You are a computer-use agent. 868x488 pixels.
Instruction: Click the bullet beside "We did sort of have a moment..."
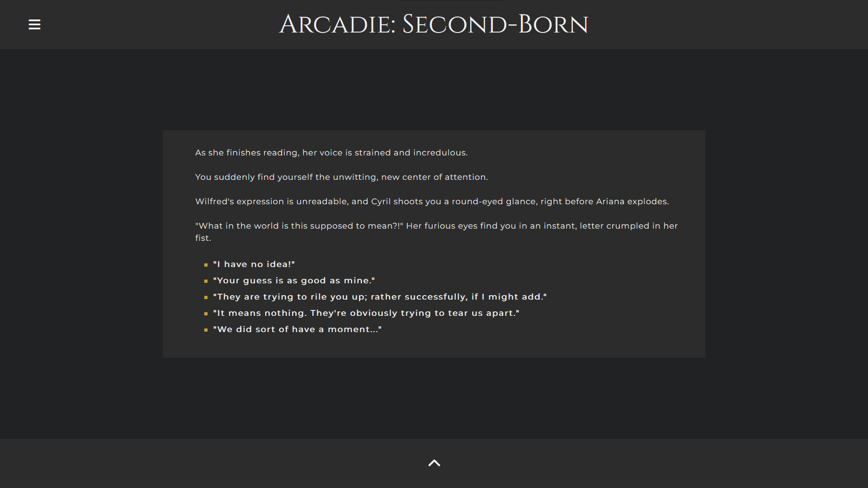(x=207, y=330)
